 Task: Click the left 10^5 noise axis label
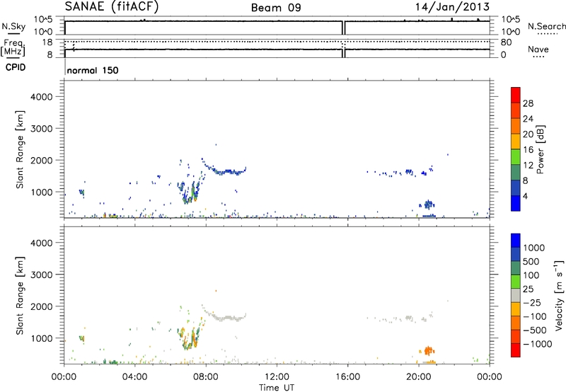tap(43, 20)
